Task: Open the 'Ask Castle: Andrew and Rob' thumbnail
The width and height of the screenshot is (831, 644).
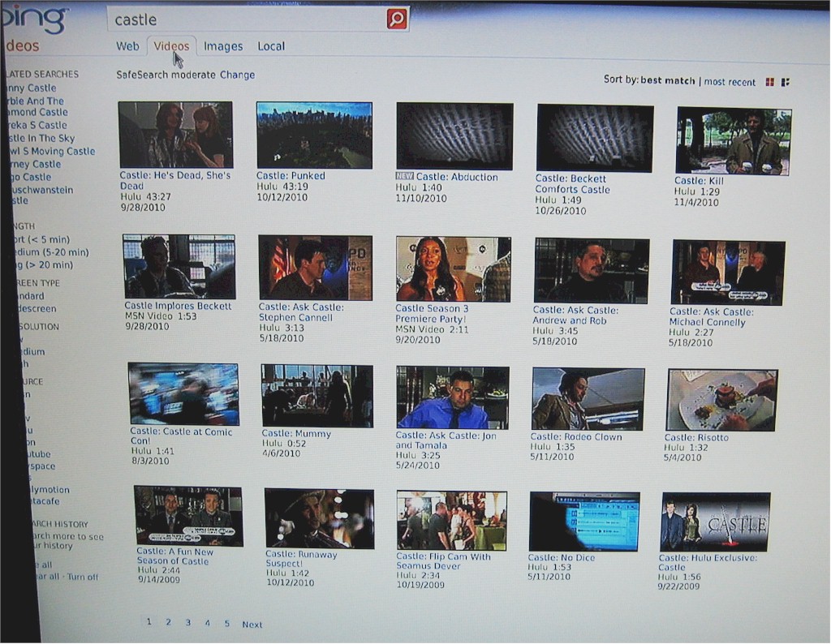Action: 592,271
